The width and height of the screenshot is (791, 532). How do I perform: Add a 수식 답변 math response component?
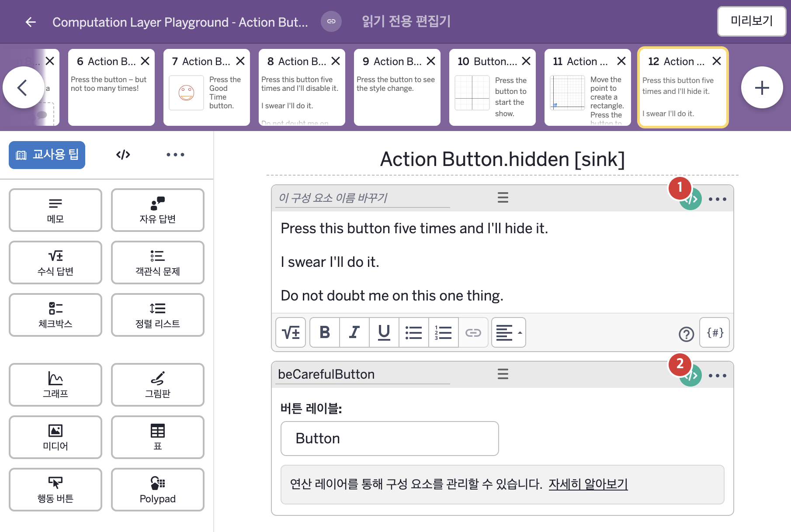tap(56, 263)
